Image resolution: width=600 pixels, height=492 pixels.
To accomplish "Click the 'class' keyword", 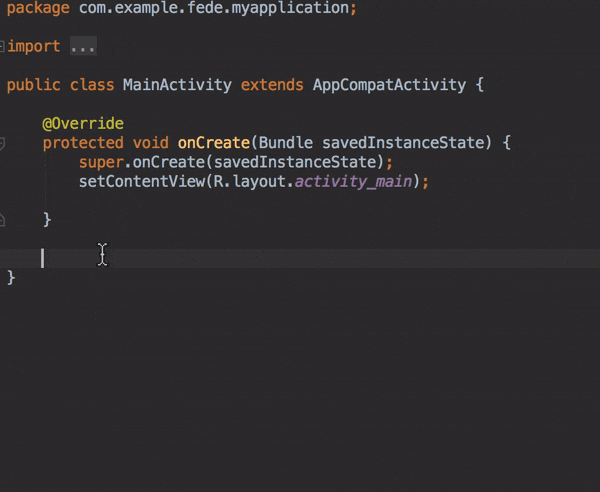I will click(92, 85).
